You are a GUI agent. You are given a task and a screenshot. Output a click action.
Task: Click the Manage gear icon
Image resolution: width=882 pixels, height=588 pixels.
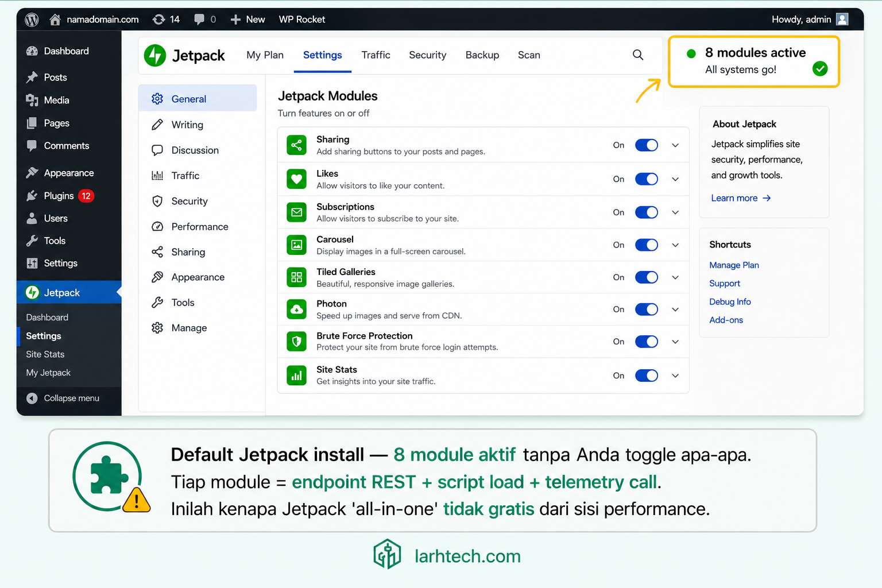point(157,328)
